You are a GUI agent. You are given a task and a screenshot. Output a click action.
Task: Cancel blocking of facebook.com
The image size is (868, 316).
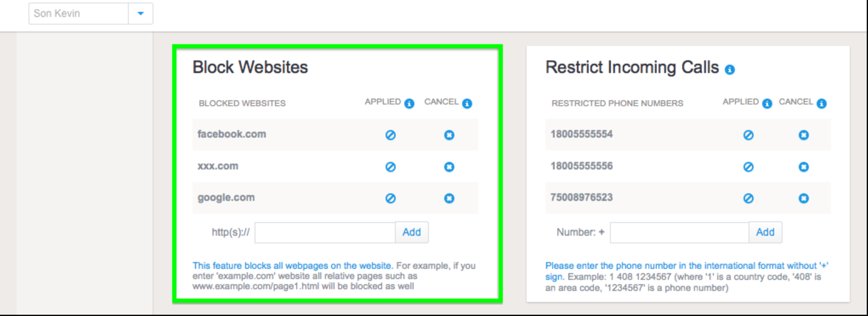449,135
